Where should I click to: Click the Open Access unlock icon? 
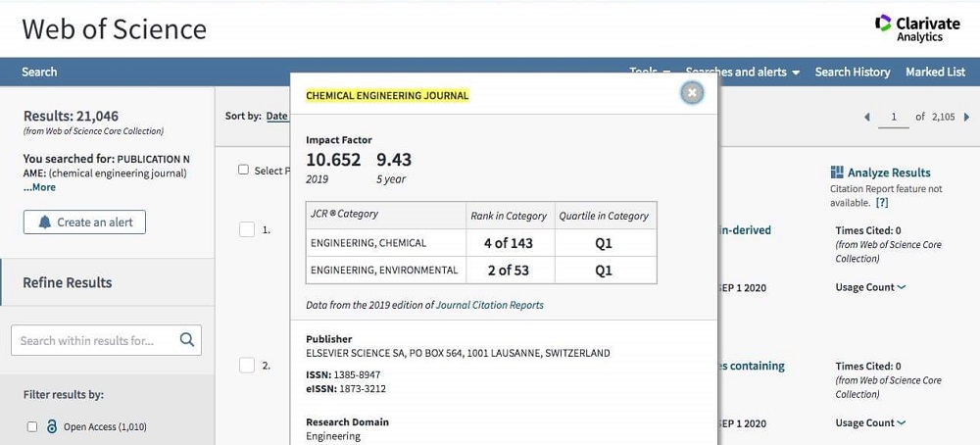coord(52,426)
